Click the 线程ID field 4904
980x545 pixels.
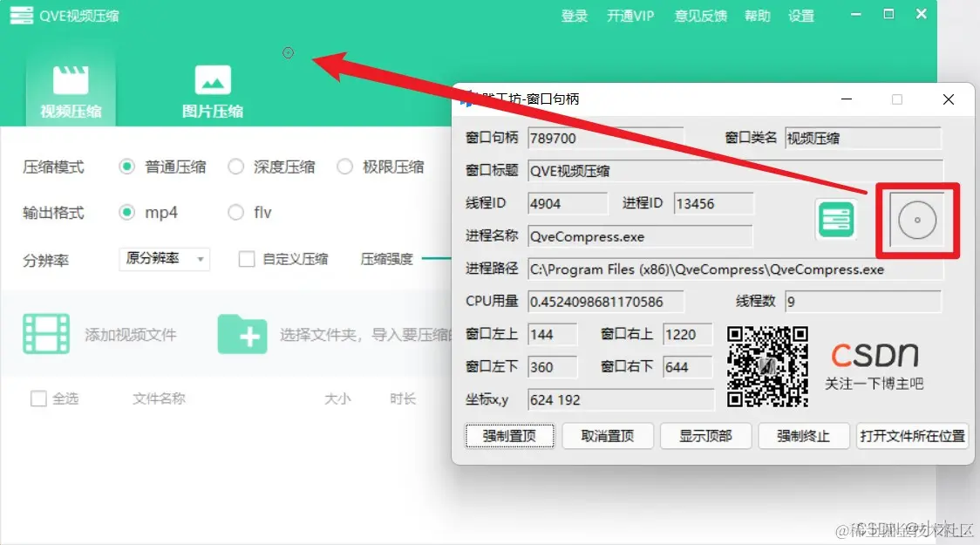567,203
